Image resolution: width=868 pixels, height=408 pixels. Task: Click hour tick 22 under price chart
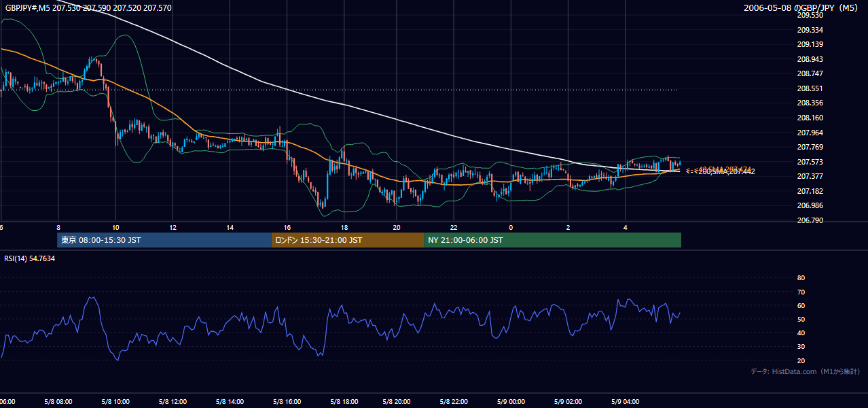(454, 227)
